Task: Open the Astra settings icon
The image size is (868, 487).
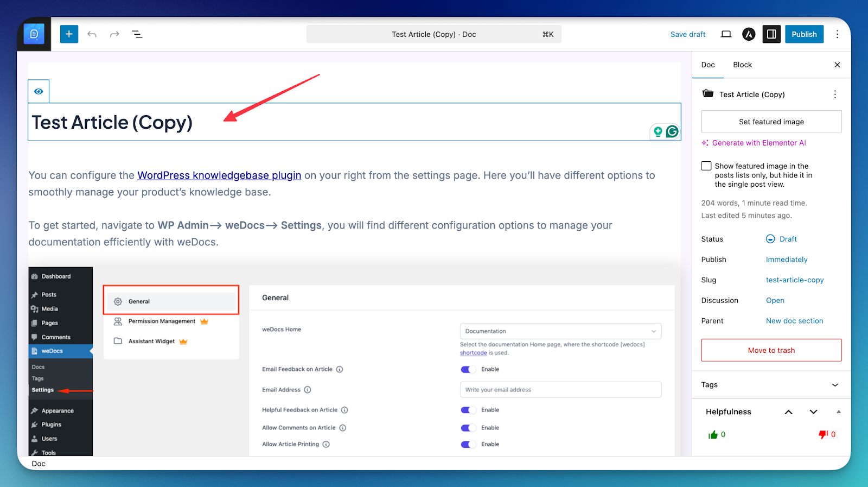Action: pyautogui.click(x=749, y=34)
